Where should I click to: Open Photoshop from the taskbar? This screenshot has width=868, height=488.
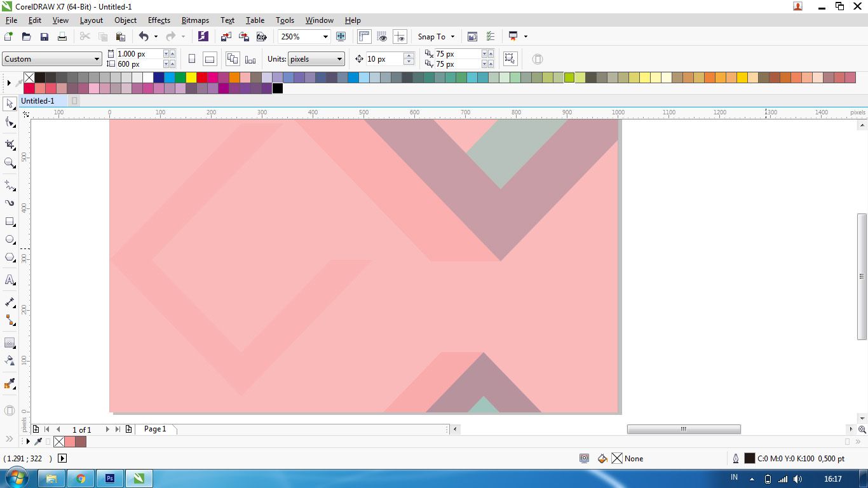click(110, 478)
